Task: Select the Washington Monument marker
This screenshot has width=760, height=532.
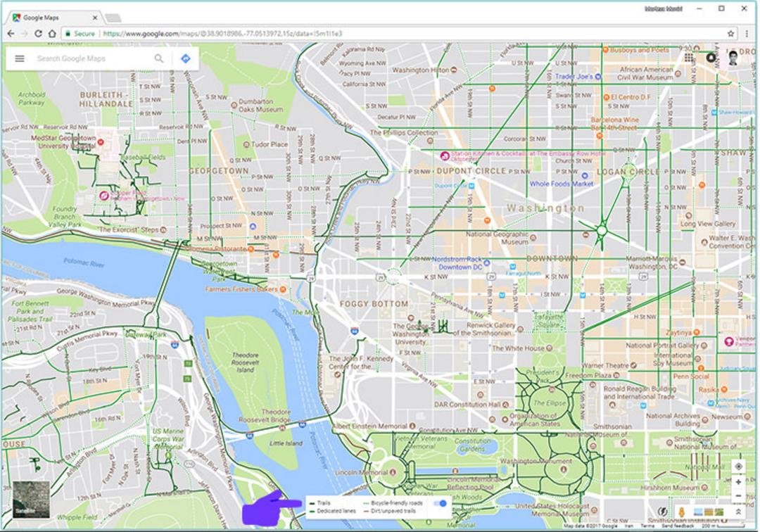Action: click(x=563, y=469)
